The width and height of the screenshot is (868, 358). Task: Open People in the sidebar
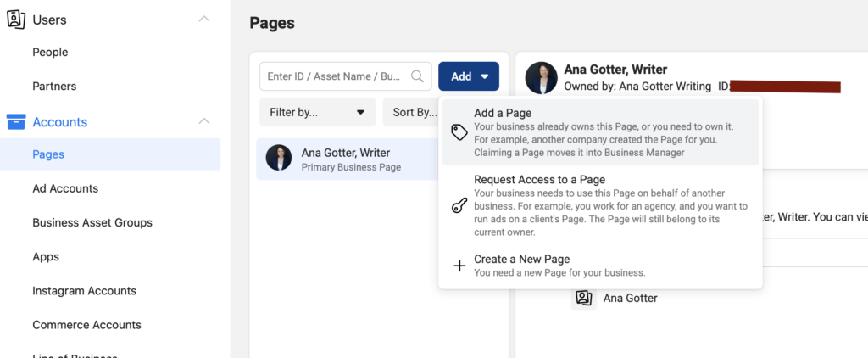pos(50,53)
